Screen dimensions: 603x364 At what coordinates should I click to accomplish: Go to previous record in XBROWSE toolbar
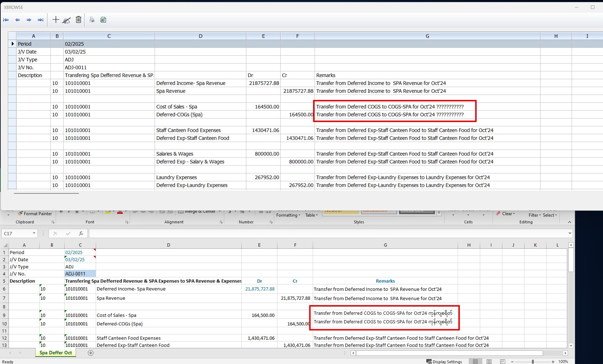[x=17, y=20]
